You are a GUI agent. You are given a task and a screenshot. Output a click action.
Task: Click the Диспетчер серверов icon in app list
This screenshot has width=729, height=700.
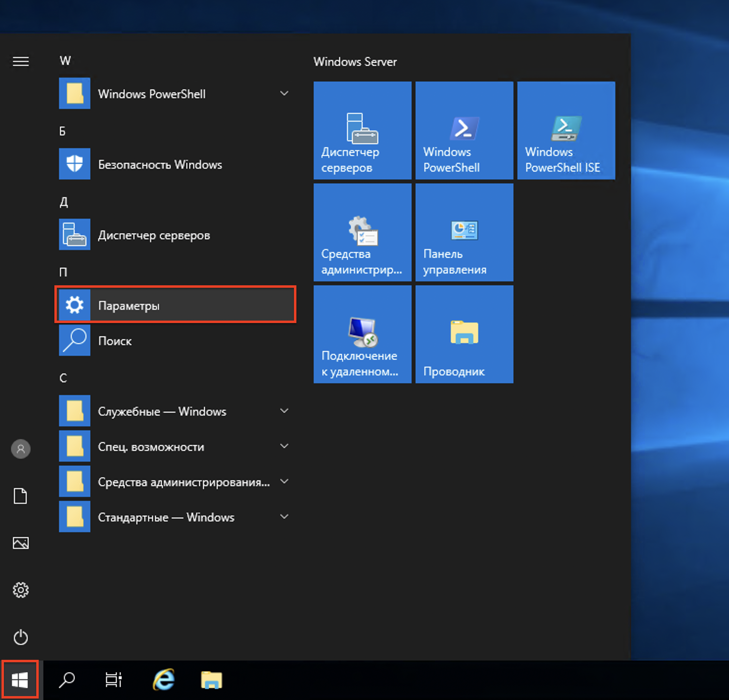pos(74,234)
